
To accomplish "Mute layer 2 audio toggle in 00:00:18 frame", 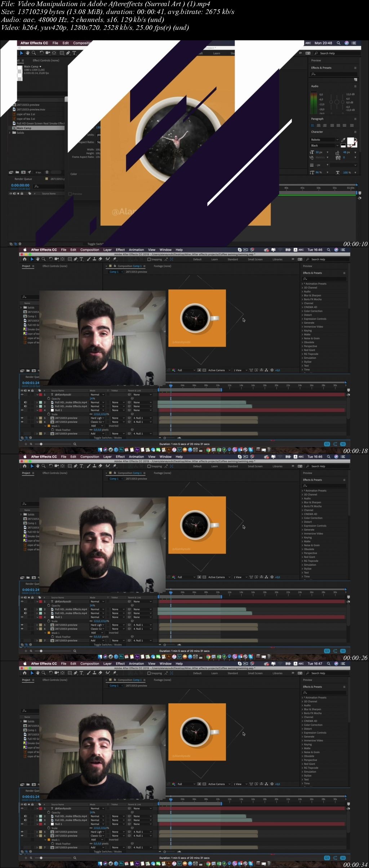I will (x=25, y=402).
